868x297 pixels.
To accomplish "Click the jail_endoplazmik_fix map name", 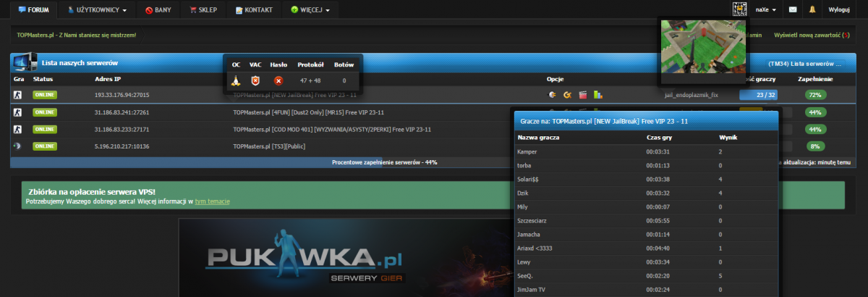I will tap(691, 94).
